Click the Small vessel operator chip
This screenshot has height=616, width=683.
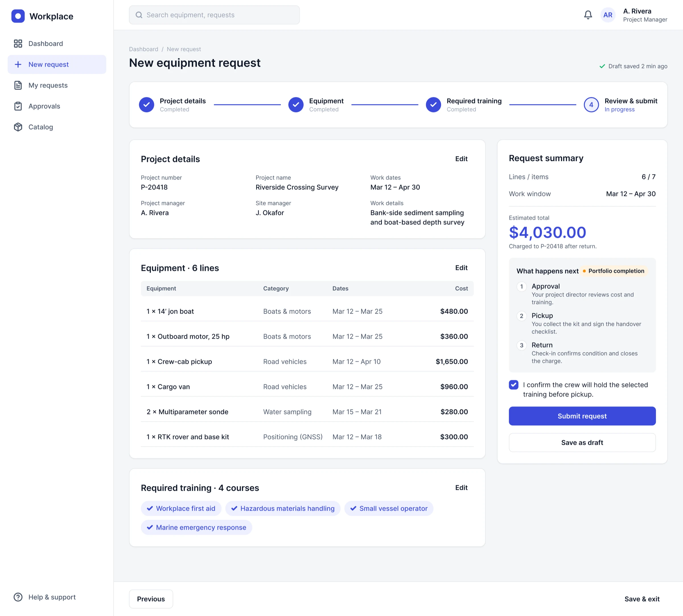[389, 508]
